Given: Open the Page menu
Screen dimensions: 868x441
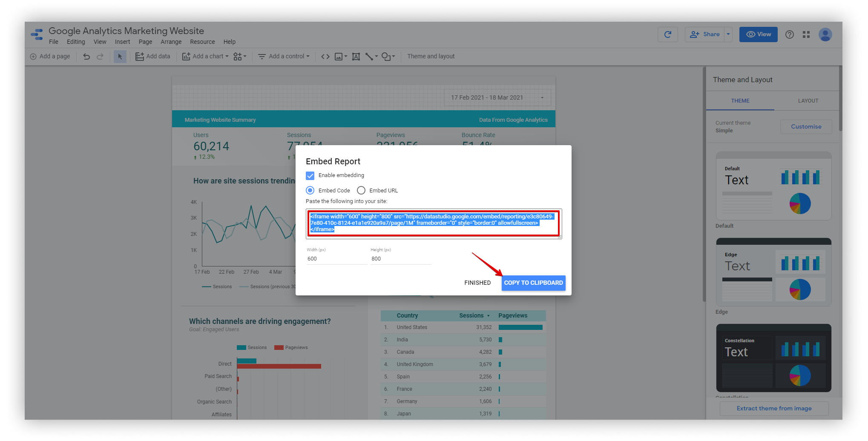Looking at the screenshot, I should pyautogui.click(x=145, y=42).
